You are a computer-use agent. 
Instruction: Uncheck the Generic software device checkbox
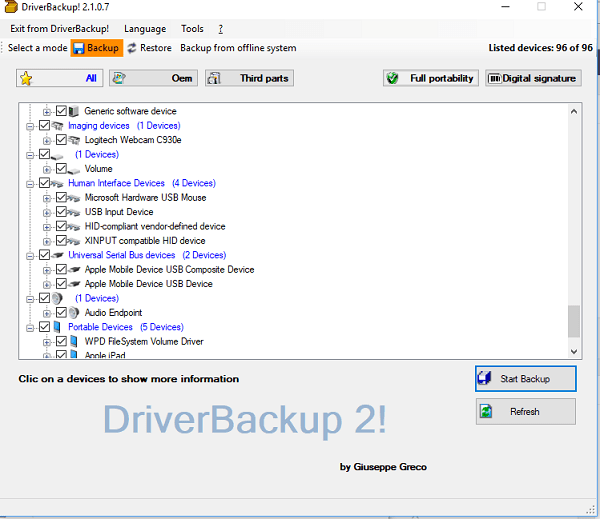pos(61,111)
